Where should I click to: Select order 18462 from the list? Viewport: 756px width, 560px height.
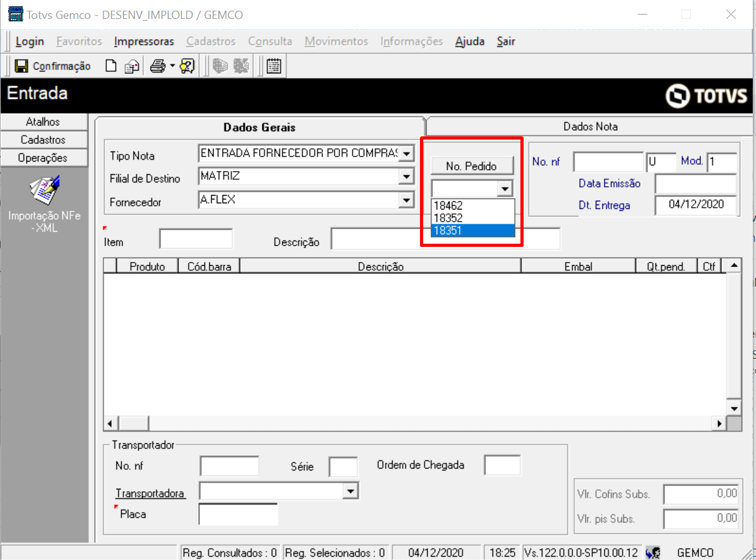[x=448, y=206]
